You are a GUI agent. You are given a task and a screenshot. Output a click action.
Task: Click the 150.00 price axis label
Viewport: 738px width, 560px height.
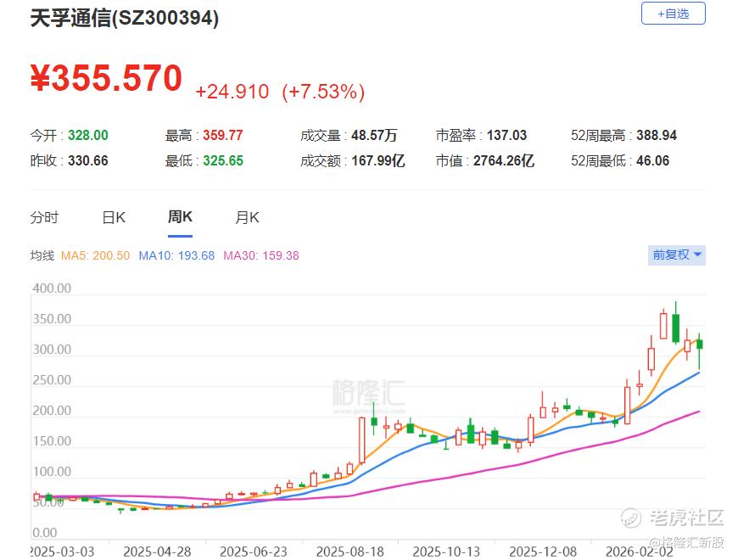click(52, 441)
